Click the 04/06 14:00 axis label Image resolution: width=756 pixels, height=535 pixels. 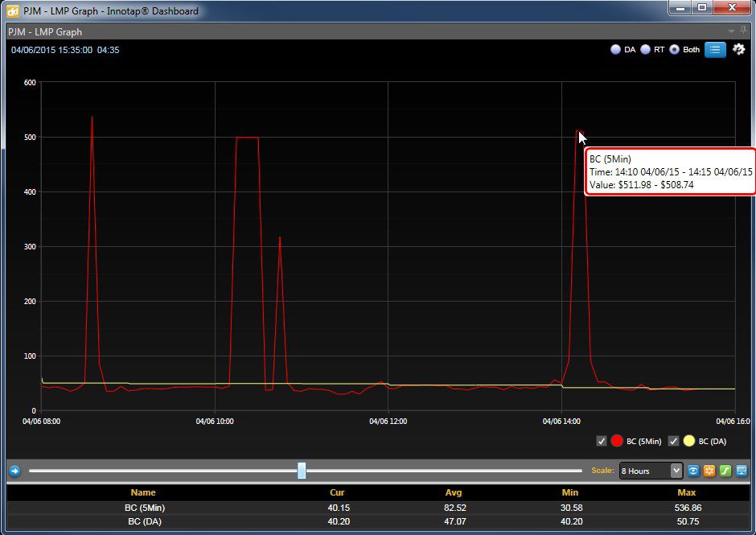561,421
